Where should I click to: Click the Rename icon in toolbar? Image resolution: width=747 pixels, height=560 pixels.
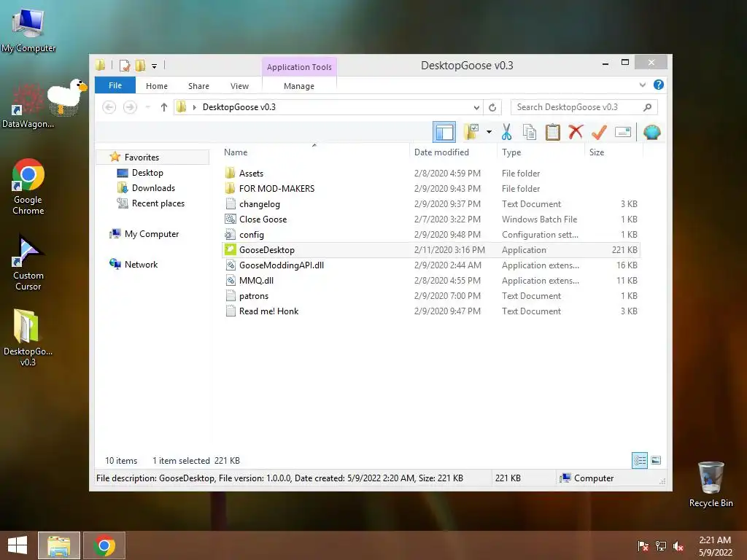tap(623, 132)
